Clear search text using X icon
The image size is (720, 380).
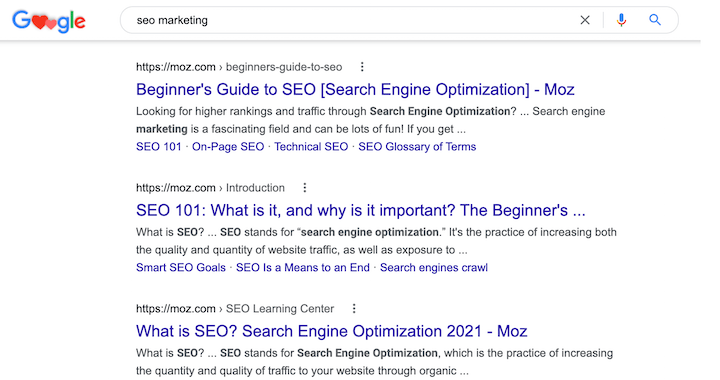(585, 20)
